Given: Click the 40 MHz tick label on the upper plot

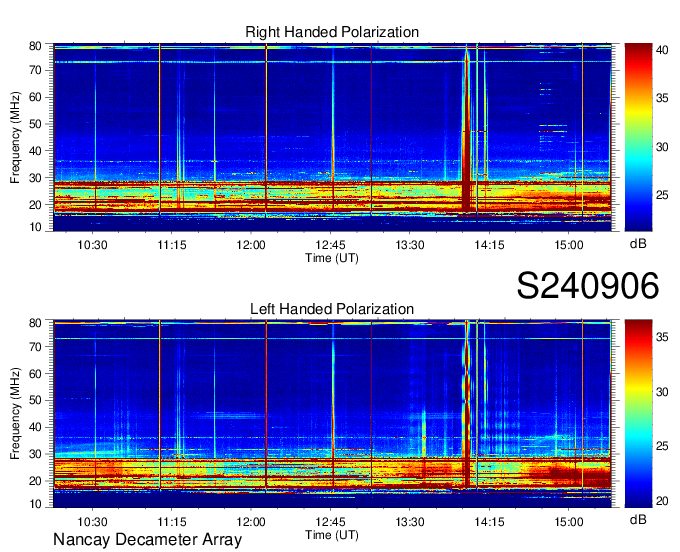Looking at the screenshot, I should [35, 151].
